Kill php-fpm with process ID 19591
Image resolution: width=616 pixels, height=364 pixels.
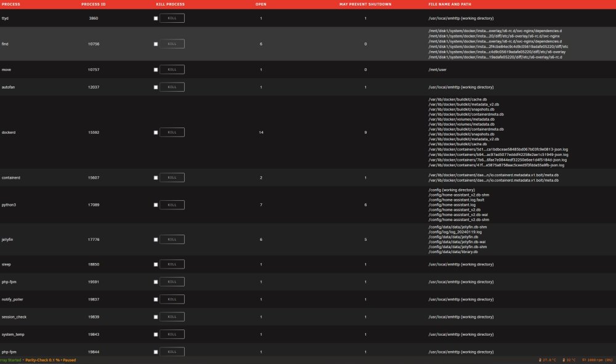172,281
